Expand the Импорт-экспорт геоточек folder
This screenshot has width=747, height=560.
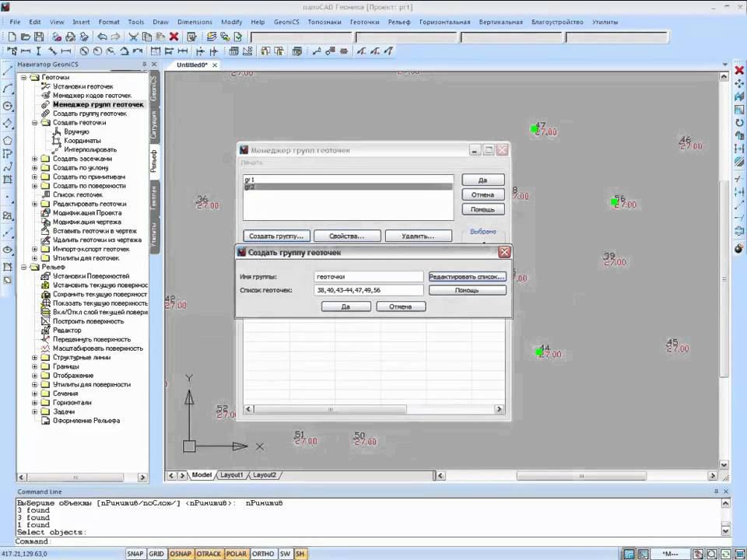(34, 249)
